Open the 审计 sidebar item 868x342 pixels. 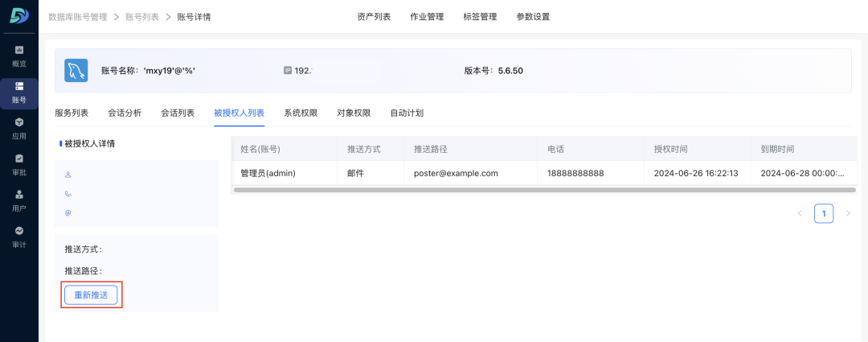[x=18, y=237]
